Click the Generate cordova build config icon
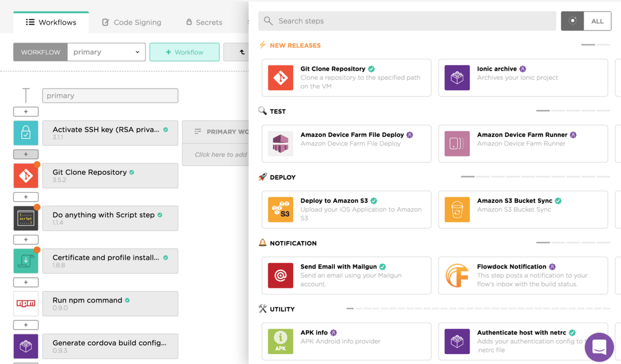This screenshot has height=364, width=621. [26, 347]
